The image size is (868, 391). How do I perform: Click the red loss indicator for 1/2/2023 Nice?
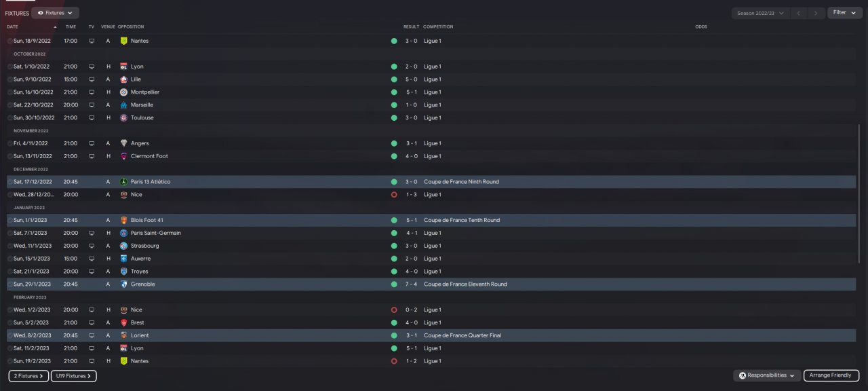click(394, 310)
